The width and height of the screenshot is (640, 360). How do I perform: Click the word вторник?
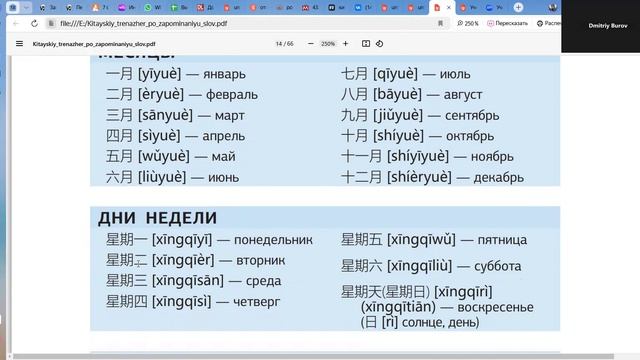pyautogui.click(x=260, y=260)
